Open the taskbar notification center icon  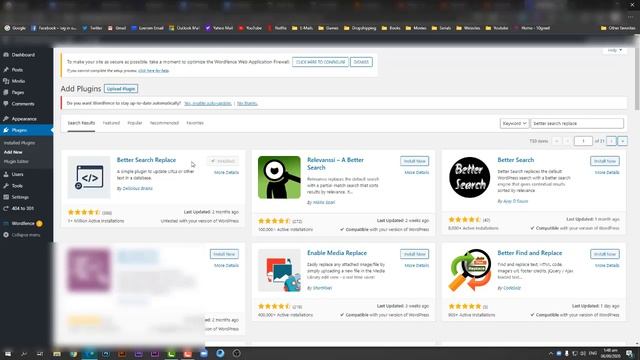[630, 353]
